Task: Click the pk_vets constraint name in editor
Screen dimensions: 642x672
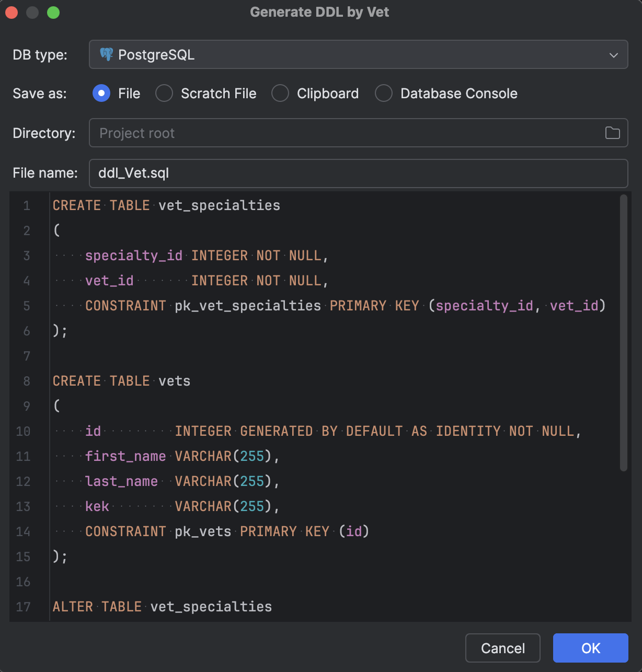Action: pos(202,531)
